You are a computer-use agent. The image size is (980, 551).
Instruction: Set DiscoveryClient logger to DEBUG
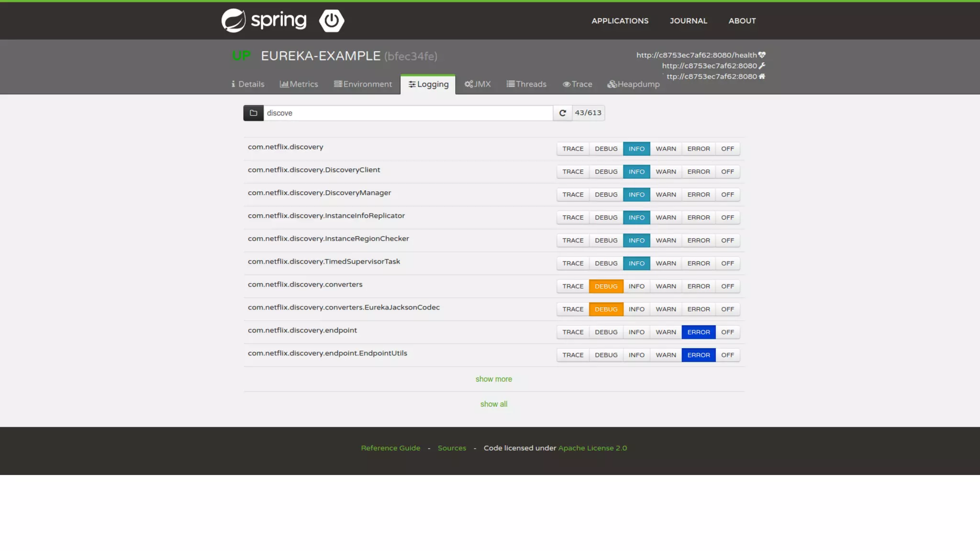pos(606,172)
